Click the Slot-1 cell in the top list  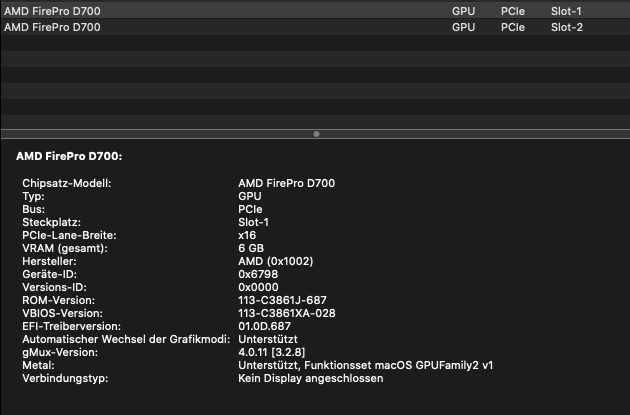(x=566, y=11)
